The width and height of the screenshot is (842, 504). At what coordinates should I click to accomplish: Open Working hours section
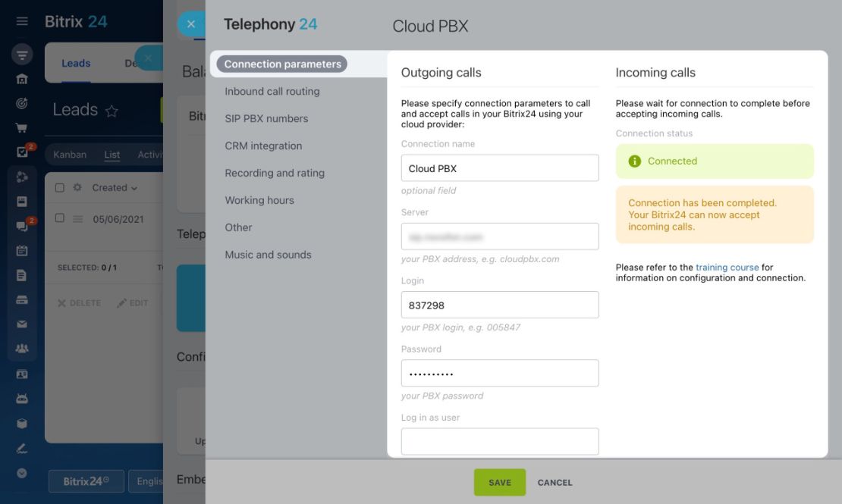point(259,200)
